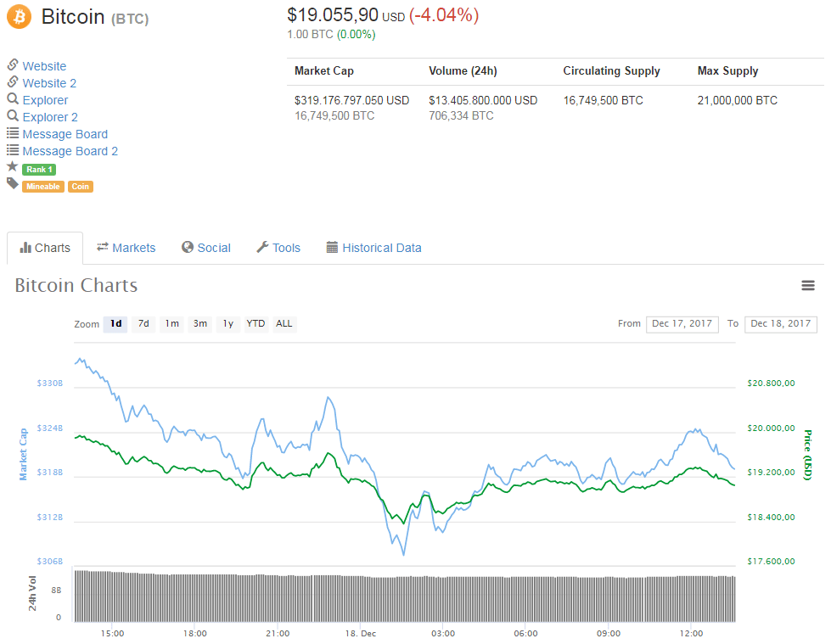Select the 1m zoom range
Screen dimensions: 831x644
click(x=171, y=323)
